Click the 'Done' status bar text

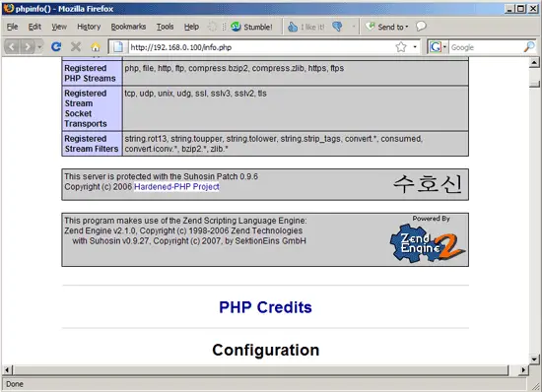15,384
